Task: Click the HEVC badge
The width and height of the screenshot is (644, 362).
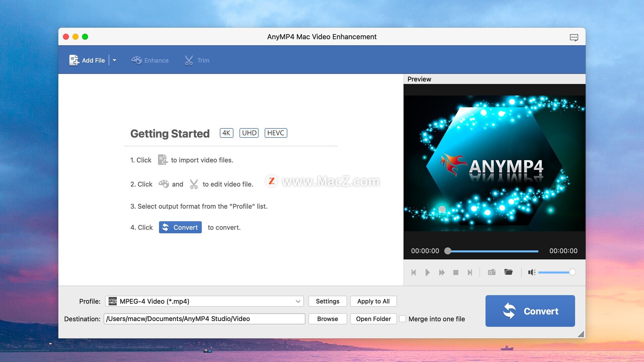Action: click(x=276, y=133)
